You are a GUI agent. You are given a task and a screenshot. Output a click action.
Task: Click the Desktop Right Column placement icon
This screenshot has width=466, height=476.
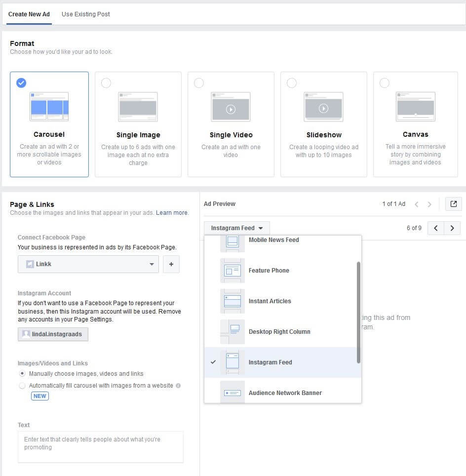233,332
